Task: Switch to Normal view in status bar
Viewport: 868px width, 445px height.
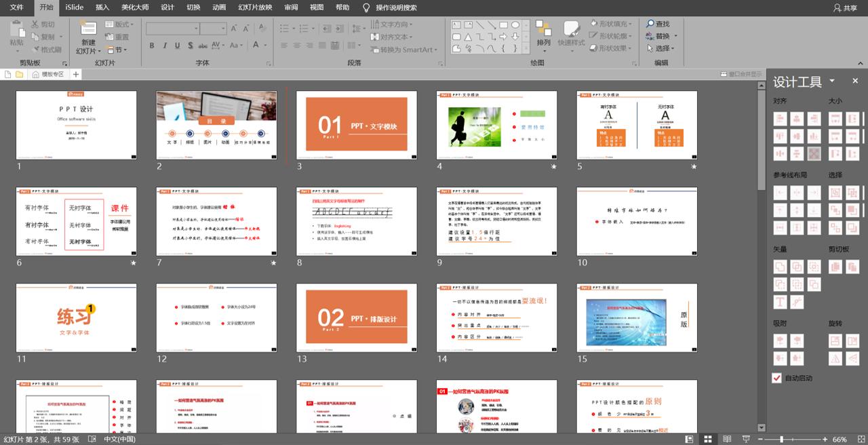Action: [689, 440]
